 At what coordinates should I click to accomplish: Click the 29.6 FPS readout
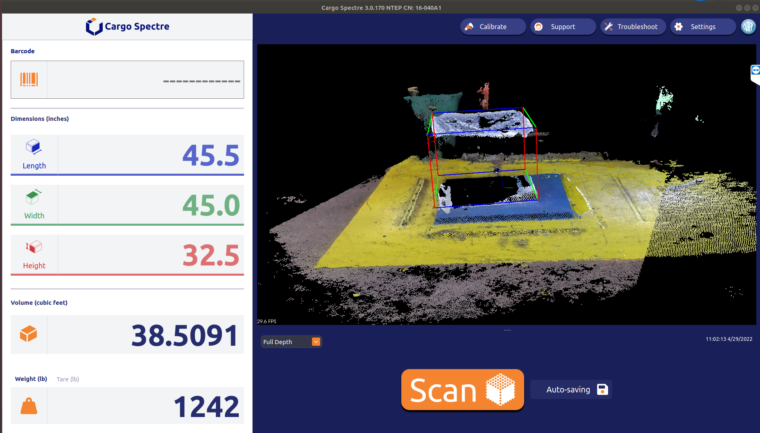(267, 321)
